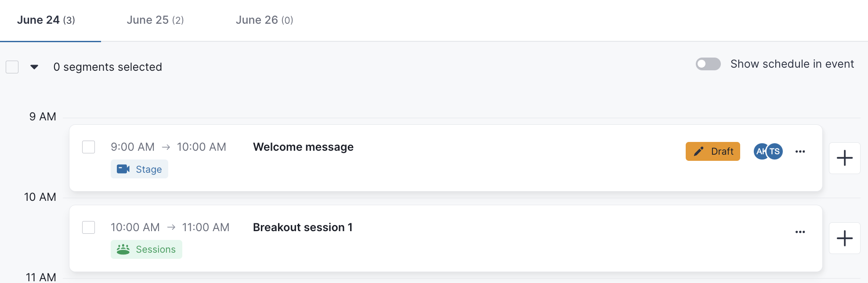868x283 pixels.
Task: Click the AK speaker avatar
Action: (x=760, y=152)
